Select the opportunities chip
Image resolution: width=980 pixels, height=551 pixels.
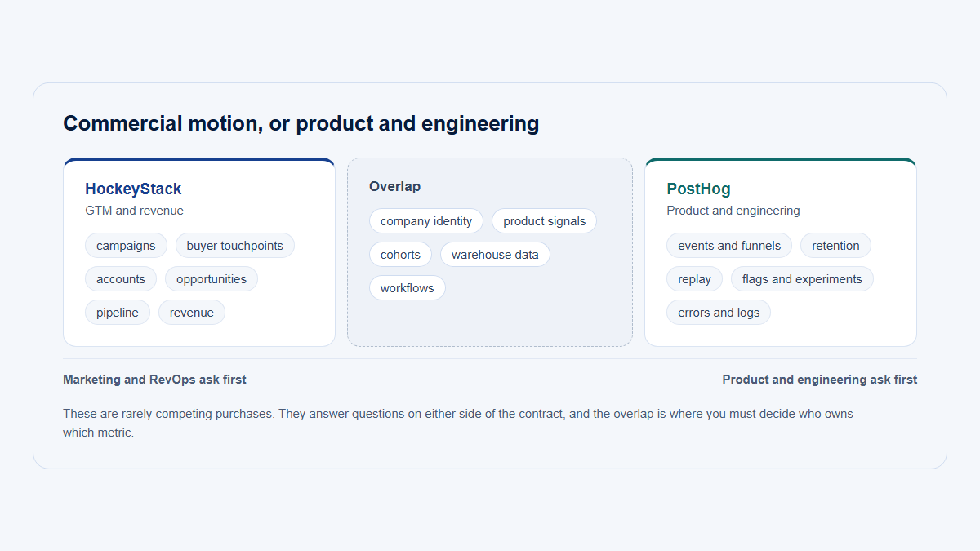pyautogui.click(x=212, y=279)
